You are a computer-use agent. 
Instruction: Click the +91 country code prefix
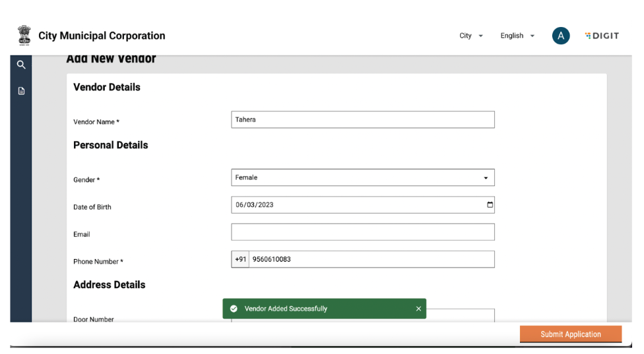click(240, 259)
